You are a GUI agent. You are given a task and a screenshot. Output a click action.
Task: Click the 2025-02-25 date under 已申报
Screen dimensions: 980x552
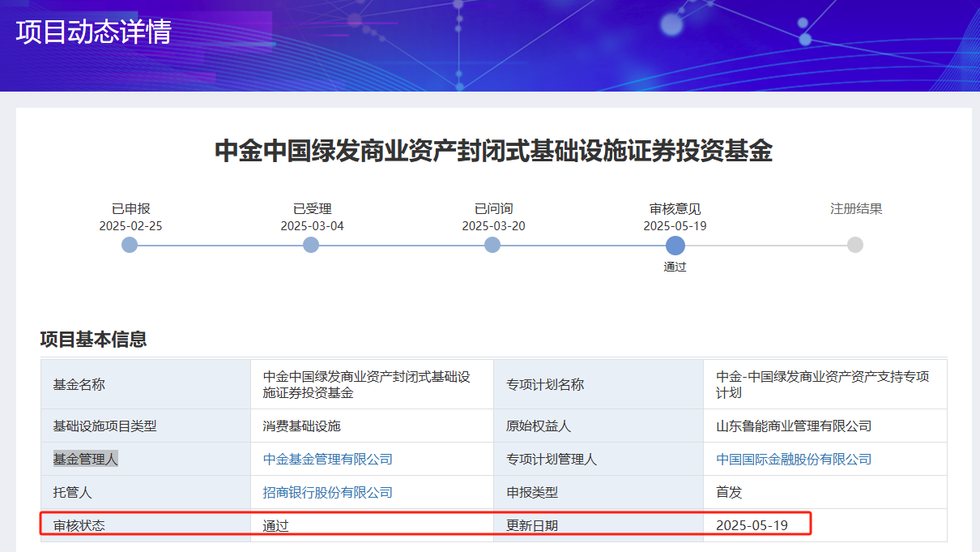130,226
